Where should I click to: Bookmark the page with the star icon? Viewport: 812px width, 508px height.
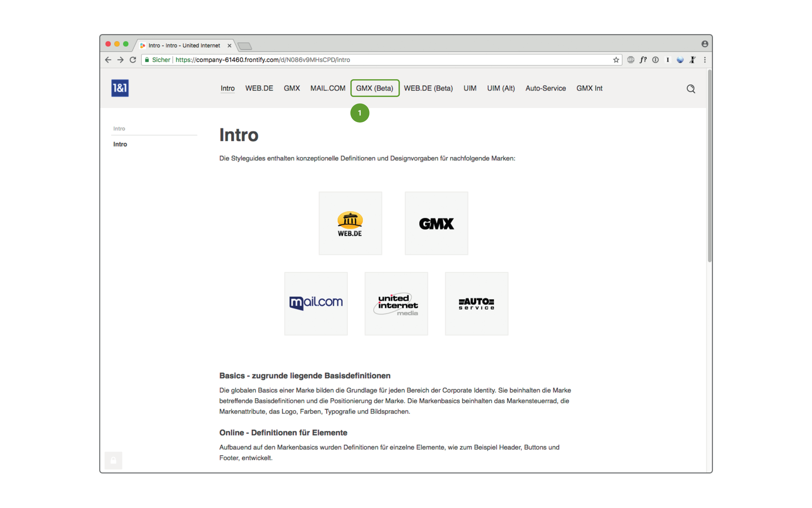616,60
